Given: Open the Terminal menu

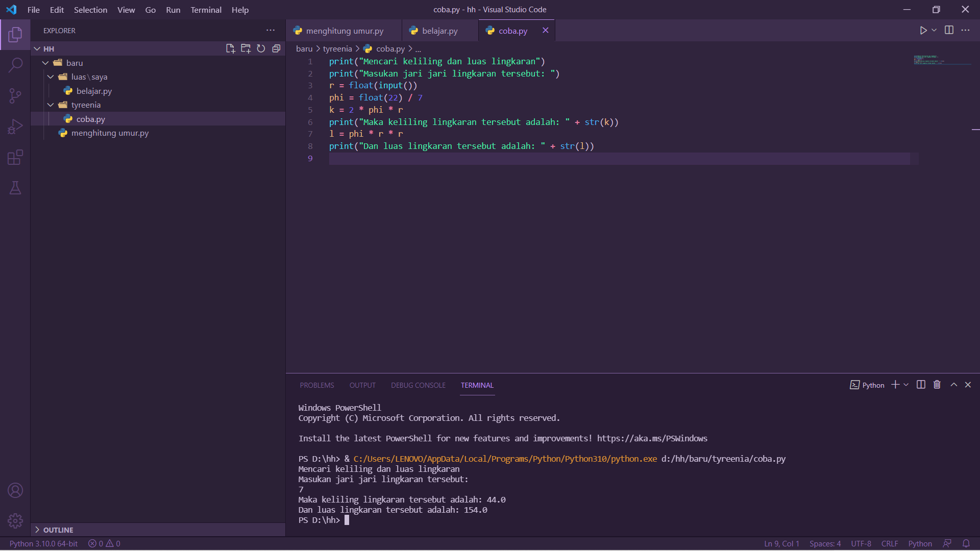Looking at the screenshot, I should pyautogui.click(x=206, y=10).
